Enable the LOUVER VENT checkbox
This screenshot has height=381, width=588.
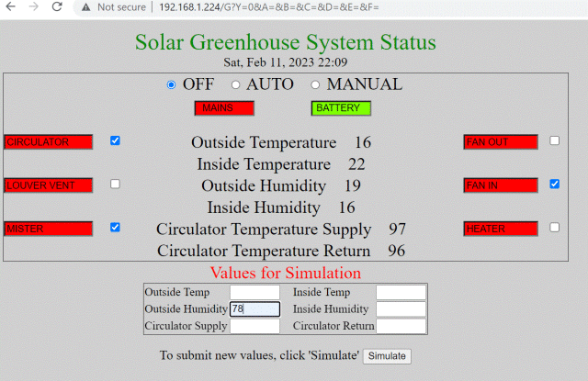(115, 184)
